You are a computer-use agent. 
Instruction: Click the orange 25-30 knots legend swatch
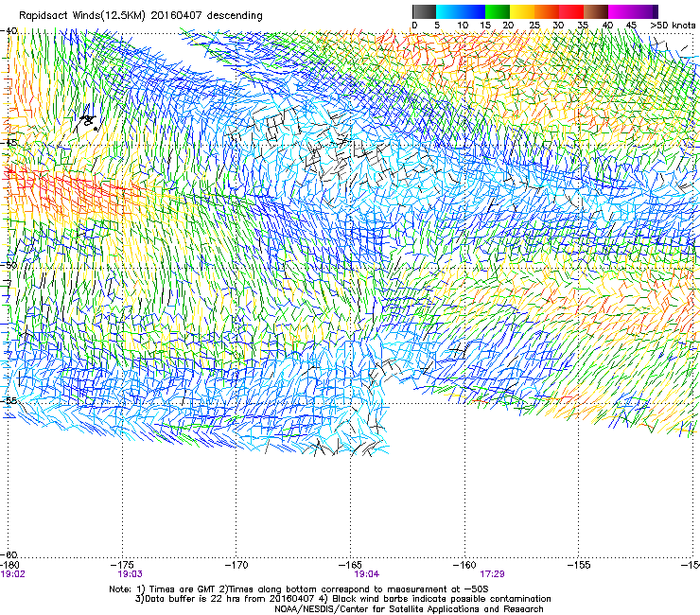pos(547,11)
